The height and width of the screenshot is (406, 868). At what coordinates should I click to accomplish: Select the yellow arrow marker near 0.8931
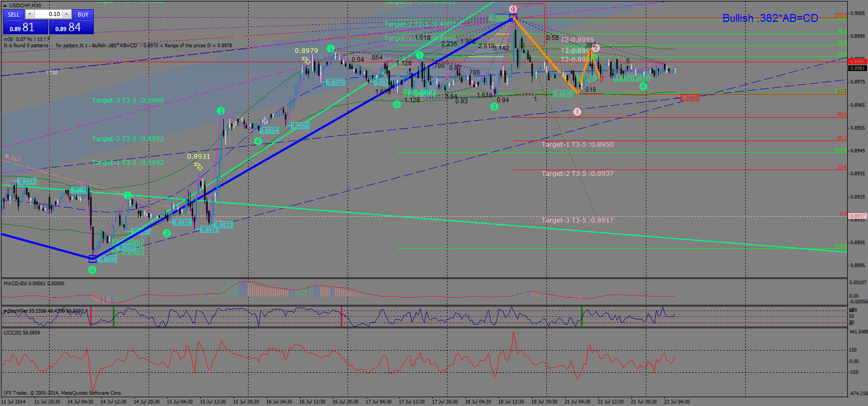[198, 166]
